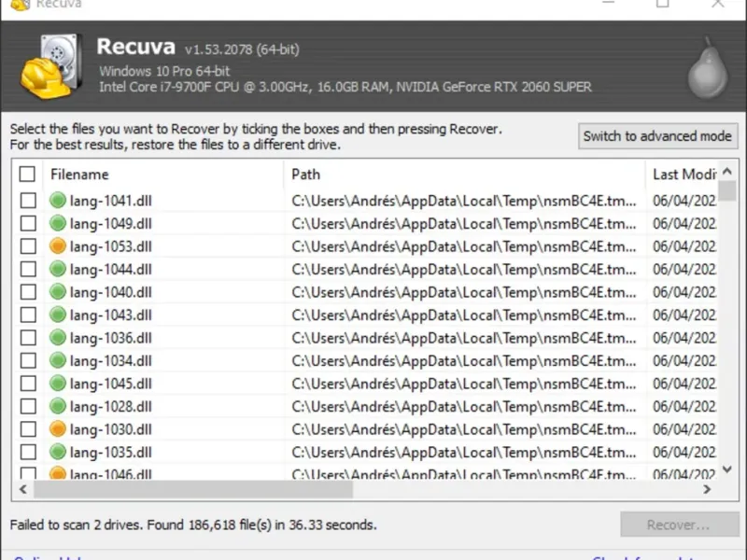Click the orange status icon for lang-1053.dll

click(x=58, y=246)
